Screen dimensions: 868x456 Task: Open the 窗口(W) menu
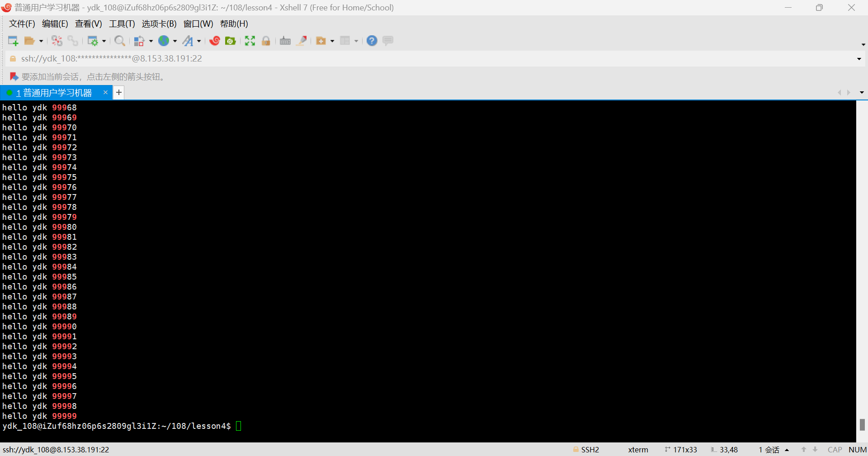(x=198, y=24)
